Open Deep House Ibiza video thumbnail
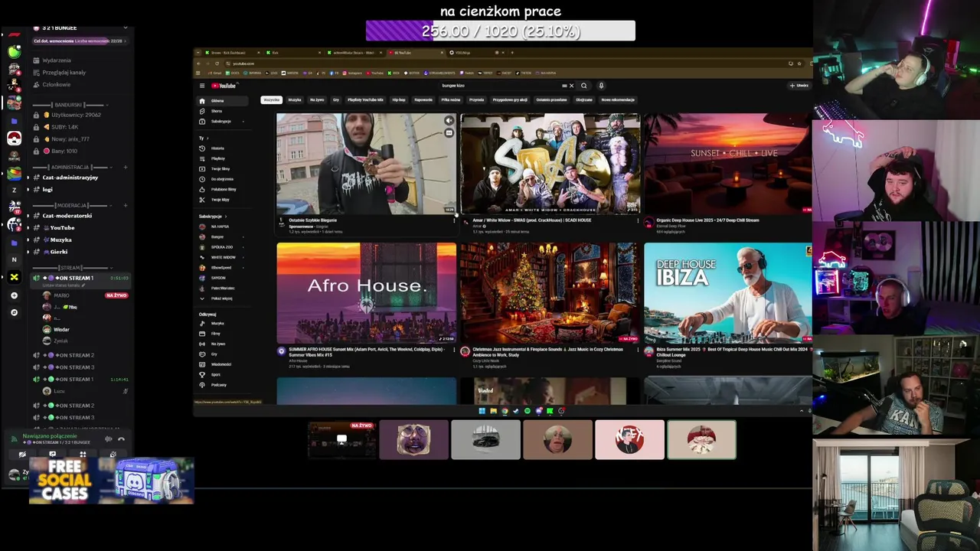Viewport: 980px width, 551px height. (727, 293)
